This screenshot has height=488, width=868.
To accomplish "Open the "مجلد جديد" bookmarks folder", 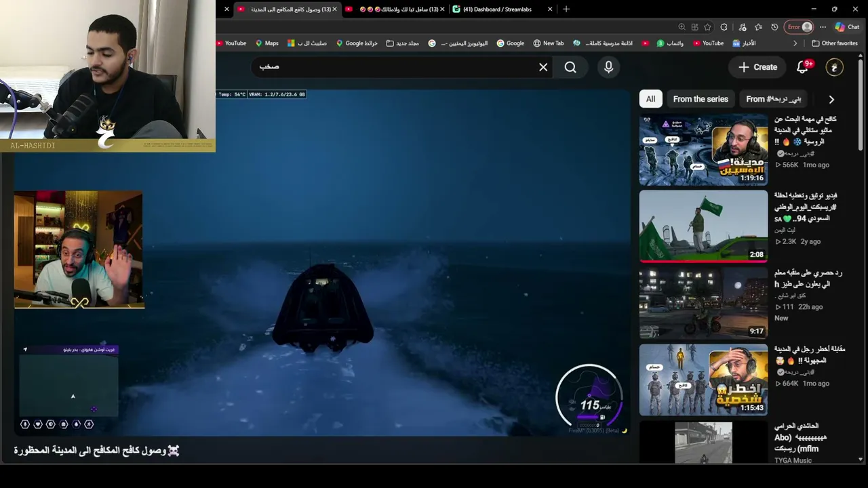I will pos(403,43).
